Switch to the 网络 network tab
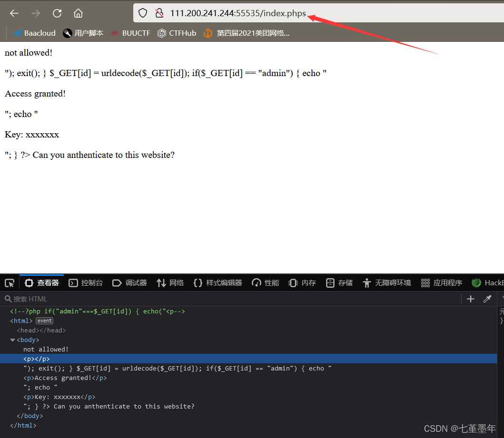Screen dimensions: 504x438 pos(170,283)
